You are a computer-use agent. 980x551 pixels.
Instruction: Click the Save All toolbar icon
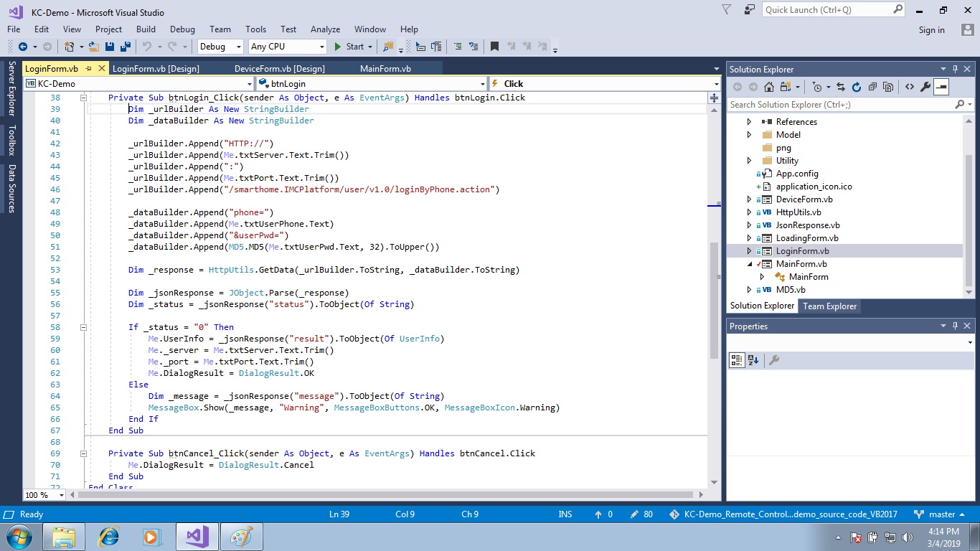[x=125, y=47]
